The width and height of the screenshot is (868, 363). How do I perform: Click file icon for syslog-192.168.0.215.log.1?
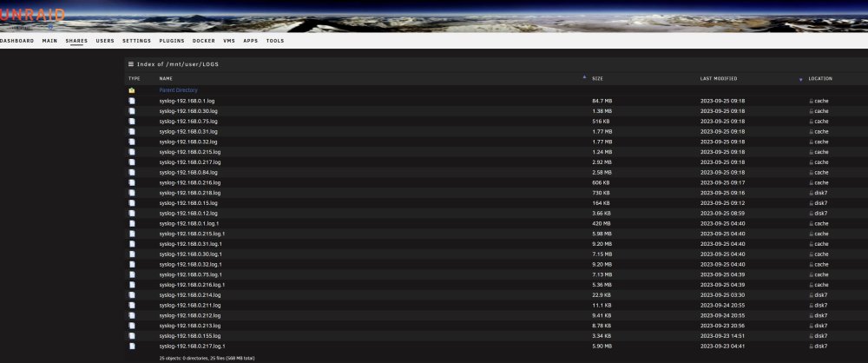[132, 234]
